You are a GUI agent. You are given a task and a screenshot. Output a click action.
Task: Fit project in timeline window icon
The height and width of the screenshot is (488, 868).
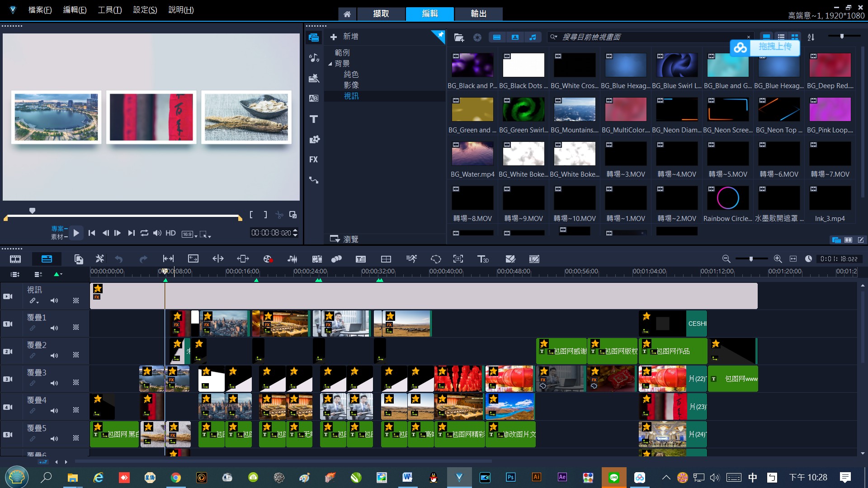click(x=793, y=259)
